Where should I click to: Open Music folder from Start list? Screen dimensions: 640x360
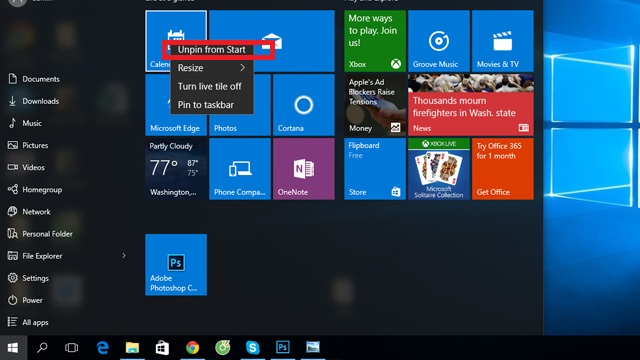pyautogui.click(x=25, y=123)
